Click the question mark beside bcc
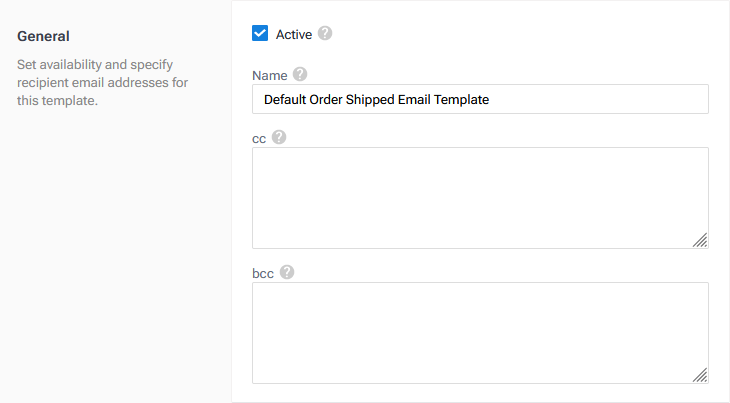 (x=287, y=272)
